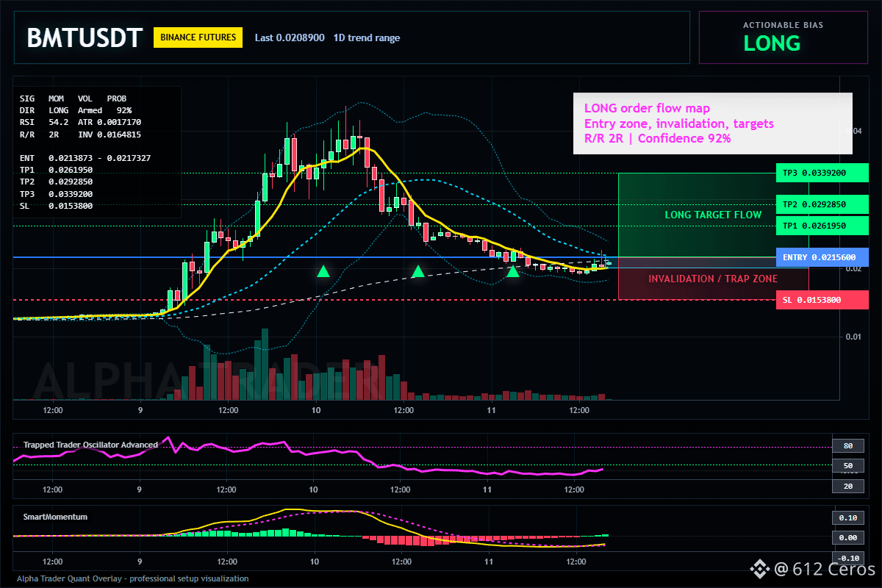
Task: Click the SmartMomentum -0.10 scale label
Action: tap(847, 558)
